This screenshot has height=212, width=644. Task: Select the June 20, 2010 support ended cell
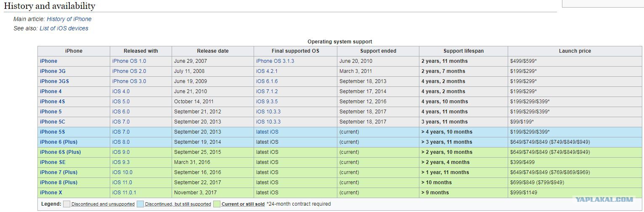(x=378, y=61)
